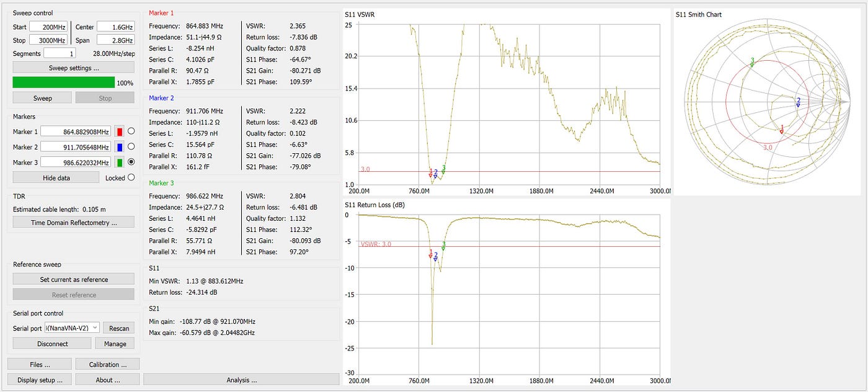
Task: Click the disabled Reset reference button
Action: pyautogui.click(x=73, y=295)
